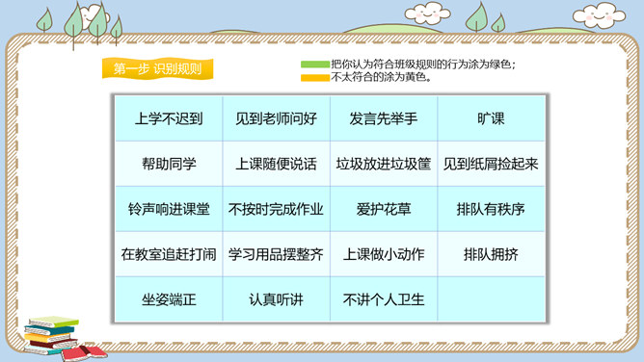This screenshot has width=644, height=362.
Task: Click the 第一步 识别规则 yellow banner
Action: 158,68
